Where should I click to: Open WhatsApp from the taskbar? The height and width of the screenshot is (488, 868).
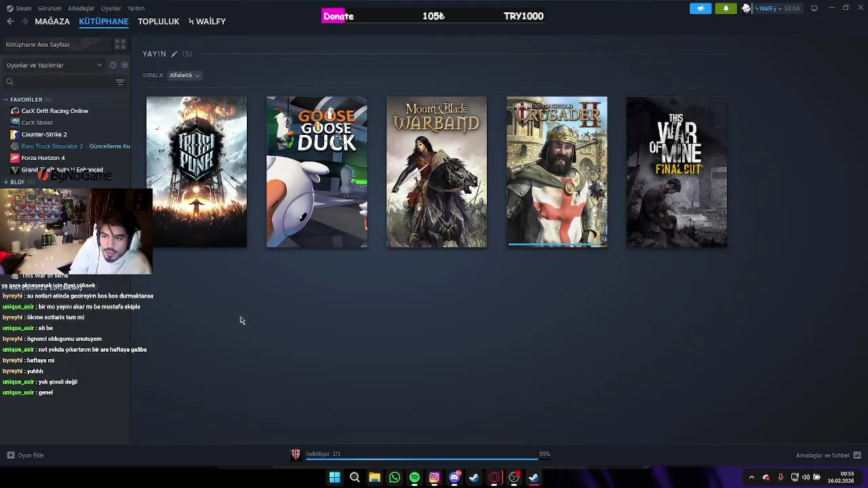tap(395, 478)
